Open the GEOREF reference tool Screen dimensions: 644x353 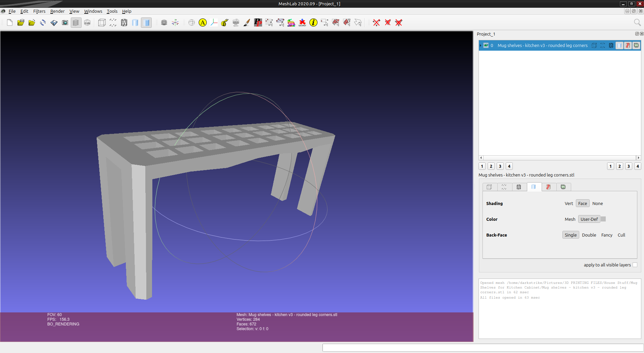(302, 22)
